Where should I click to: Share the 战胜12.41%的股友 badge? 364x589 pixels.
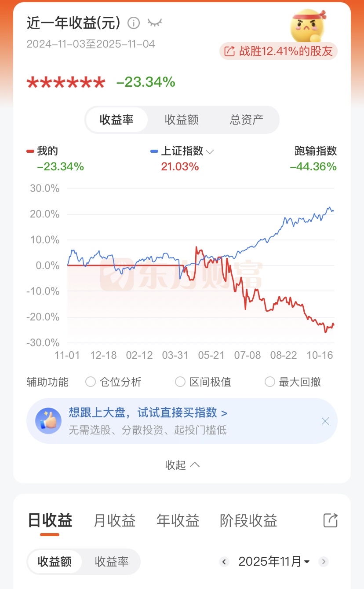pyautogui.click(x=279, y=51)
